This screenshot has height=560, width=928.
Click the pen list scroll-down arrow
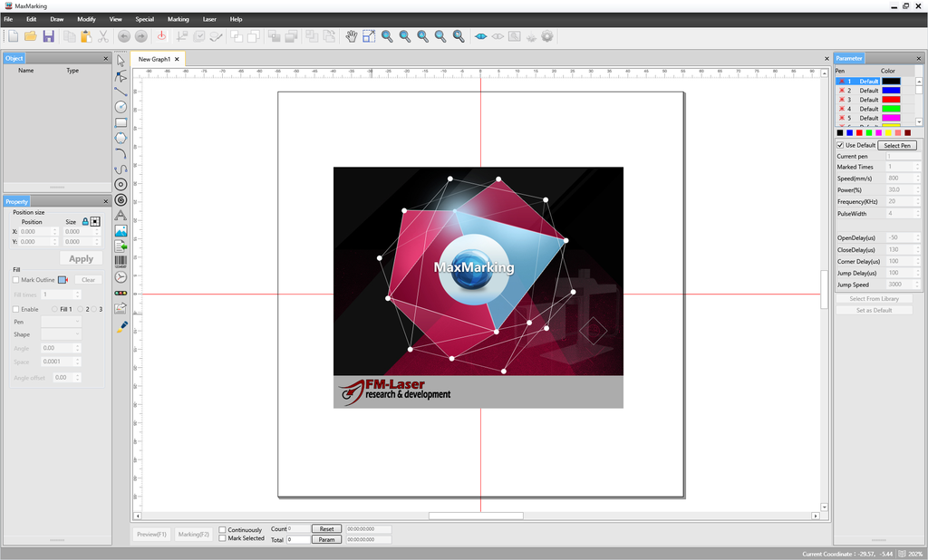[x=919, y=122]
